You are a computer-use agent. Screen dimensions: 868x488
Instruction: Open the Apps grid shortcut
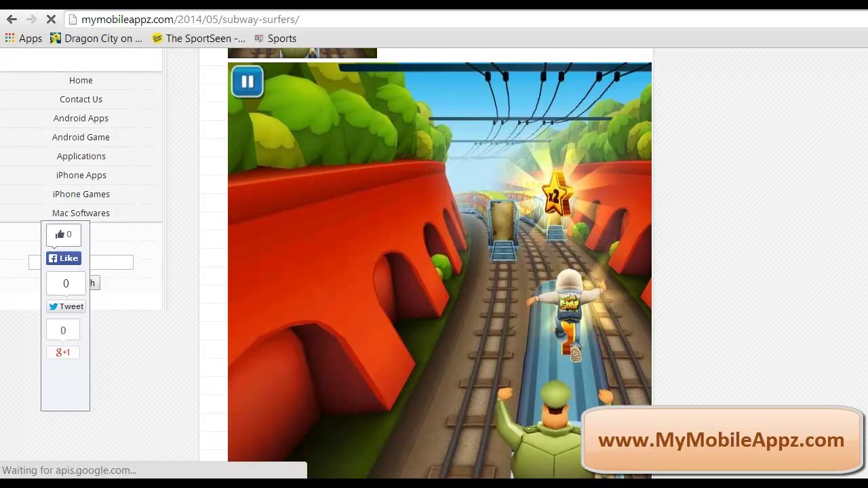click(24, 39)
